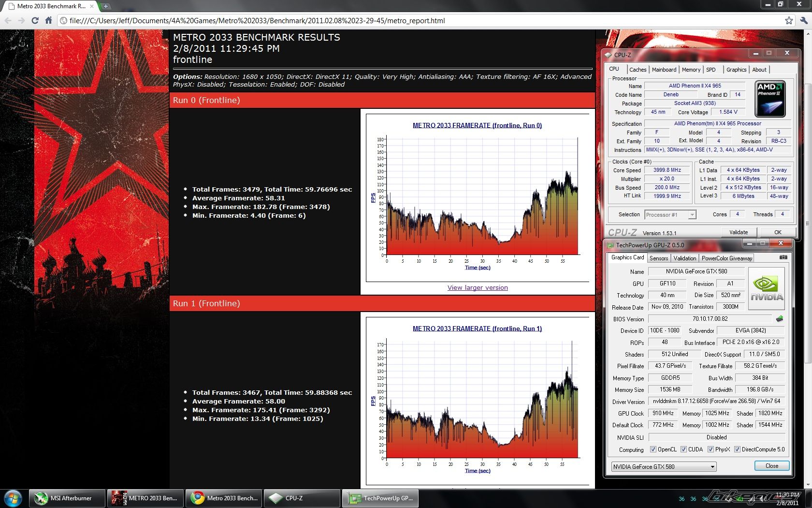Switch to TechPowerUp GPU-Z taskbar item
The width and height of the screenshot is (812, 508).
pyautogui.click(x=380, y=498)
